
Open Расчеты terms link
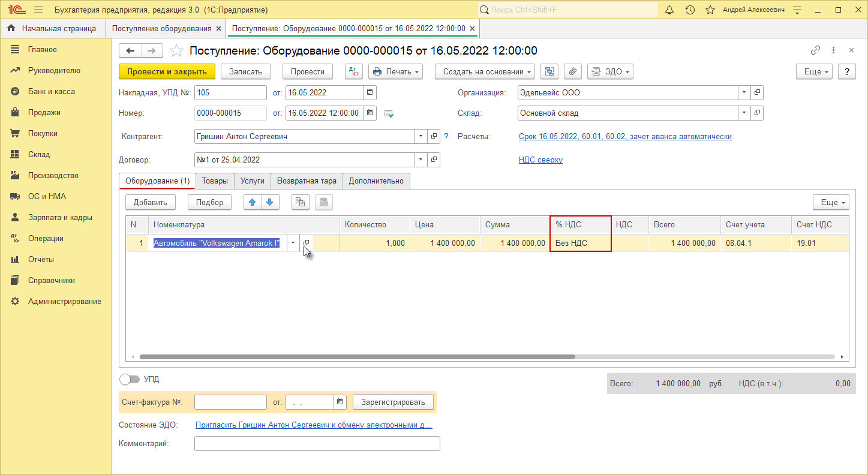point(625,136)
